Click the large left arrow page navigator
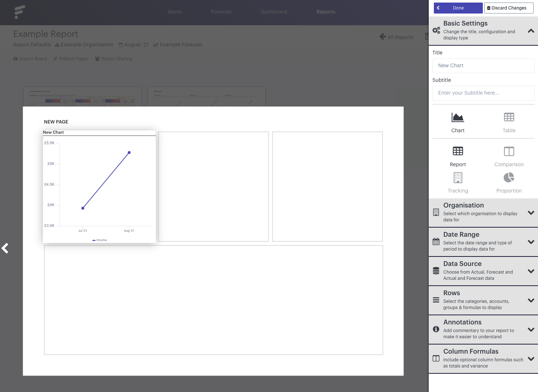Image resolution: width=538 pixels, height=392 pixels. pos(5,248)
